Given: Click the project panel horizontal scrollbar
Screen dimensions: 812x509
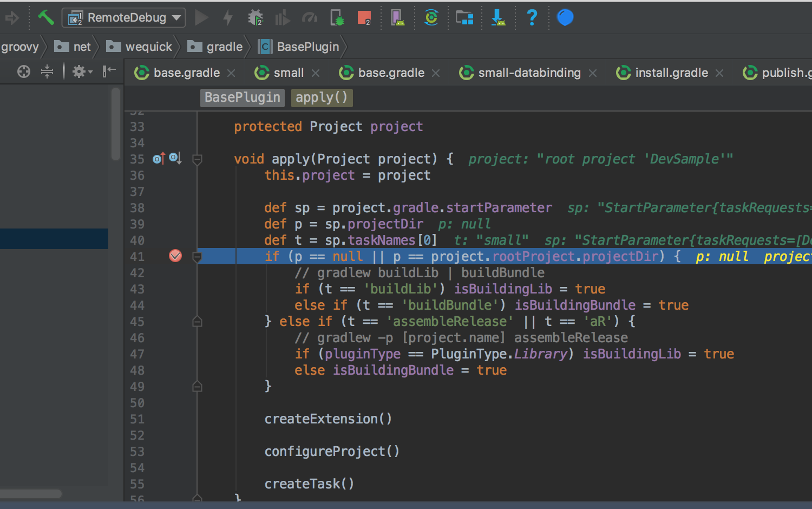Looking at the screenshot, I should (31, 494).
